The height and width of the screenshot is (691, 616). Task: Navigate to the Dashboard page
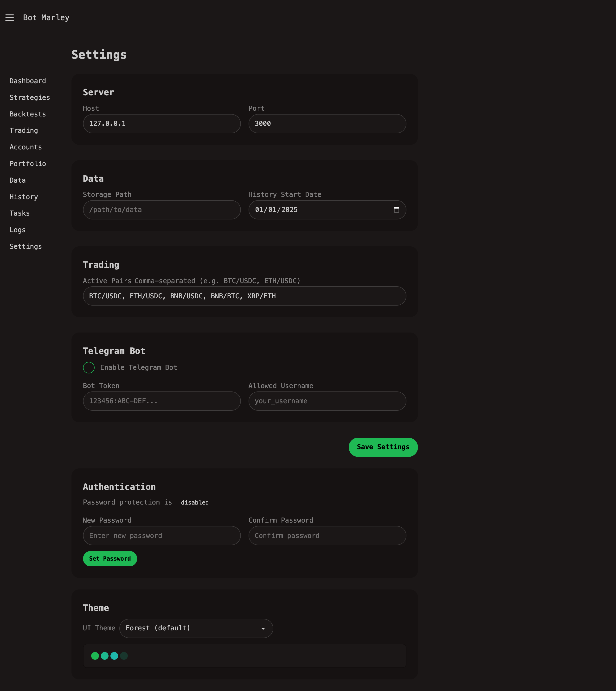point(28,81)
